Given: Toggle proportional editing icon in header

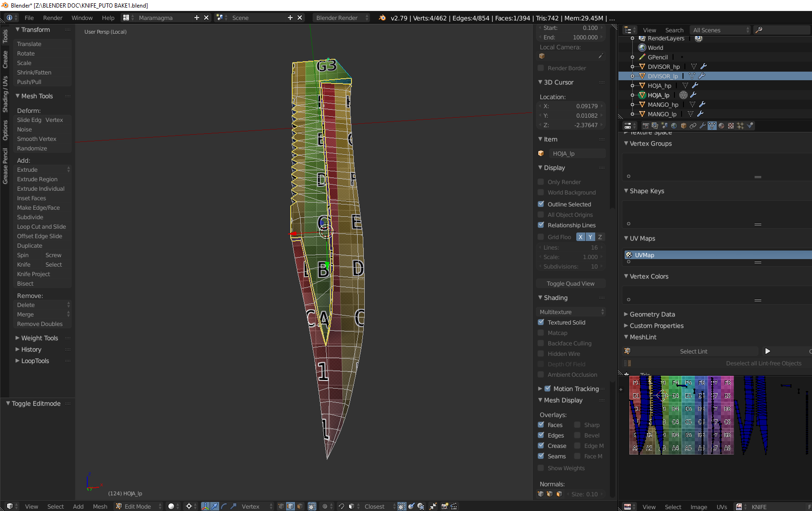Looking at the screenshot, I should click(325, 506).
